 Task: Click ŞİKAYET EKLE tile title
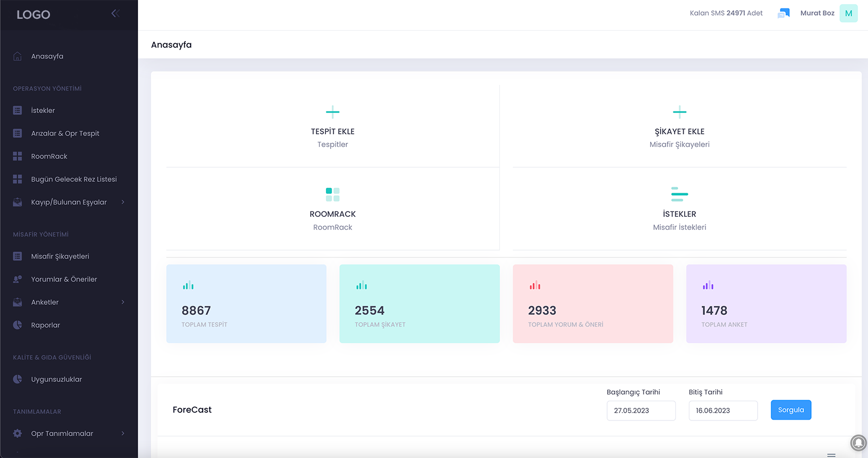pos(680,131)
